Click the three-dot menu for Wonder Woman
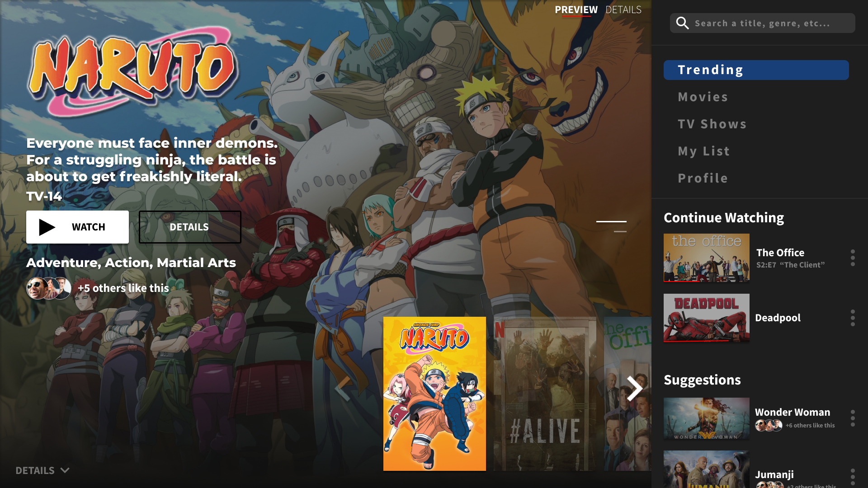The height and width of the screenshot is (488, 868). pyautogui.click(x=853, y=418)
